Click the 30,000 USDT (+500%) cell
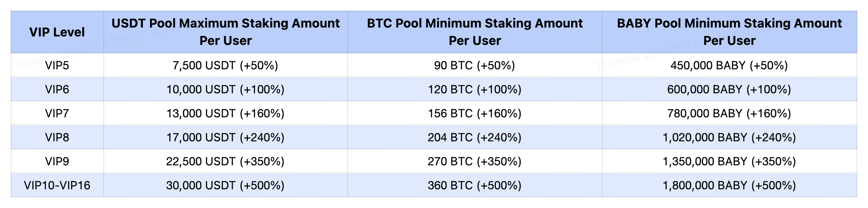This screenshot has height=208, width=868. pos(225,185)
